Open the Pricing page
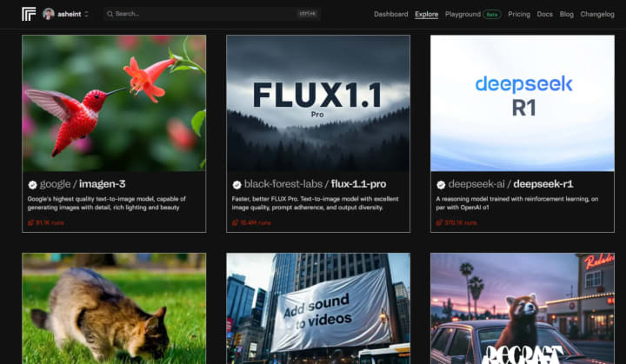Image resolution: width=626 pixels, height=364 pixels. [x=519, y=14]
